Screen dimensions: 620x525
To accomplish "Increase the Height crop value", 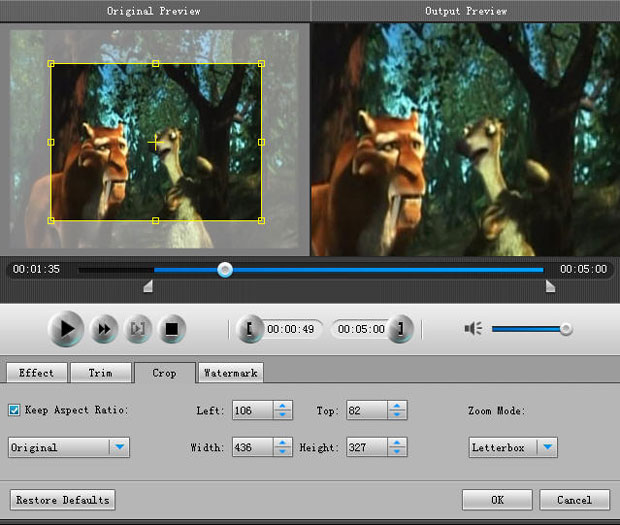I will pos(397,443).
